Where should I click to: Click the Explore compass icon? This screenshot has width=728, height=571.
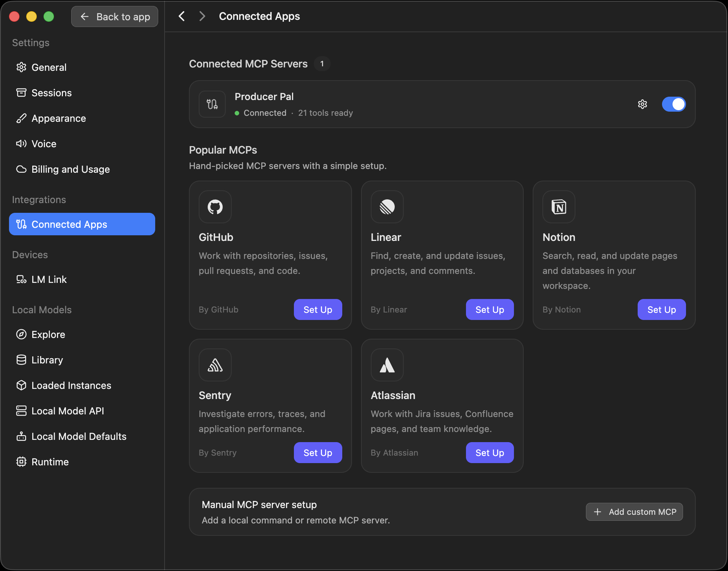pos(21,334)
